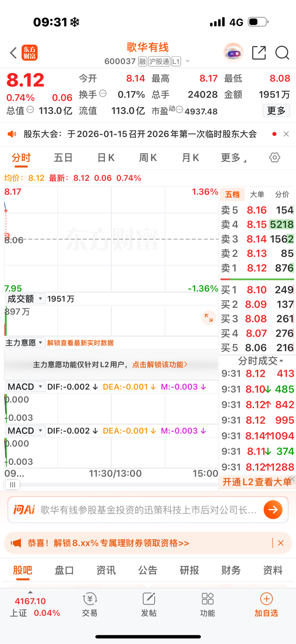Open the 财务 section tab

point(231,570)
